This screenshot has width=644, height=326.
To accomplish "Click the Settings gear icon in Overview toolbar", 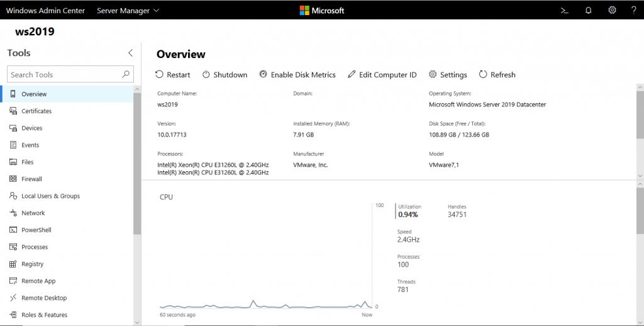I will 433,74.
